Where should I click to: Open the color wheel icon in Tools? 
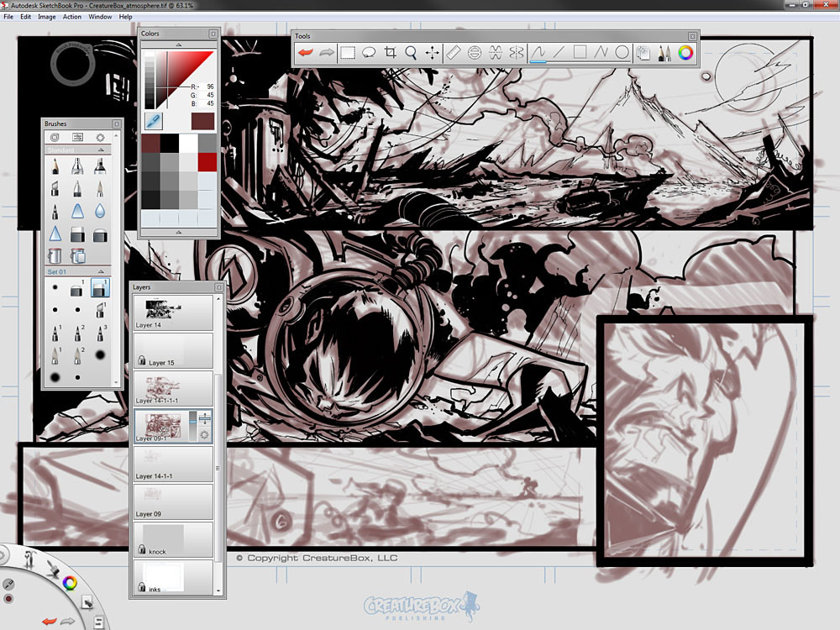pyautogui.click(x=685, y=52)
